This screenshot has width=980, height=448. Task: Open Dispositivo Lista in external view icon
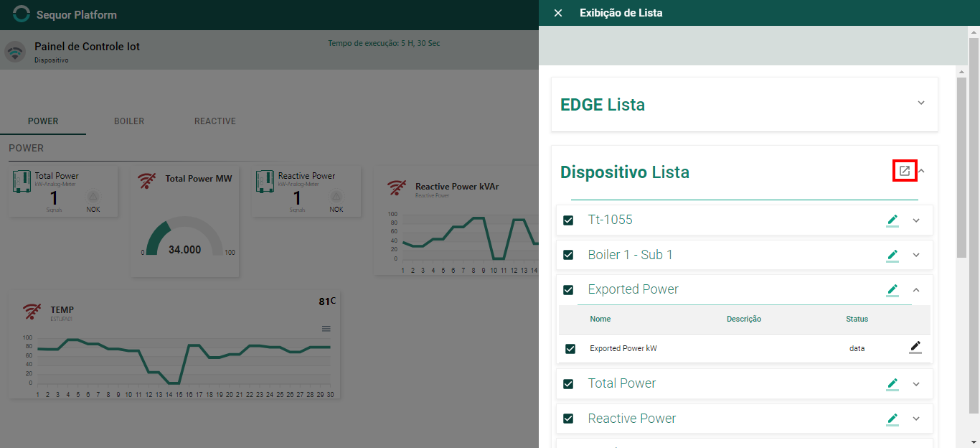click(905, 171)
